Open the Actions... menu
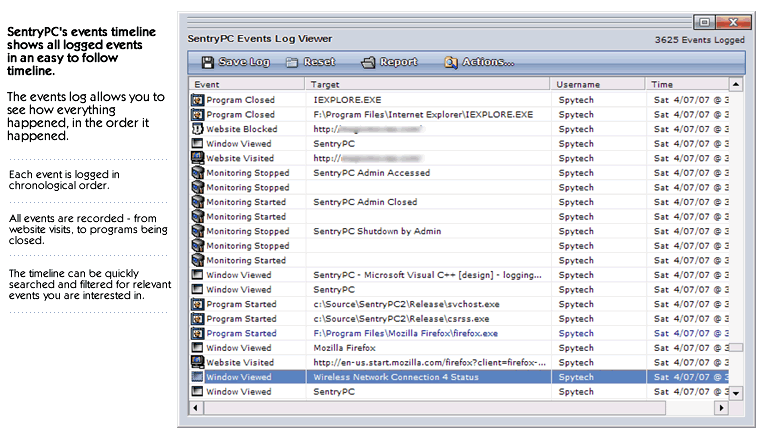The width and height of the screenshot is (761, 443). pos(488,62)
